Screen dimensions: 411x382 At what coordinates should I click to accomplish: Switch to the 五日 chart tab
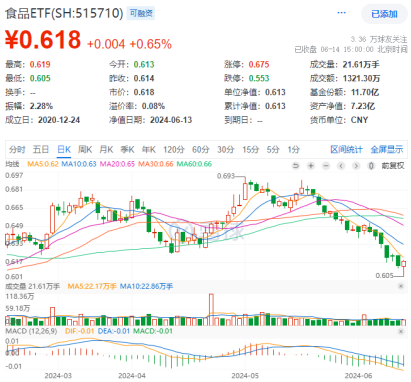coord(41,149)
